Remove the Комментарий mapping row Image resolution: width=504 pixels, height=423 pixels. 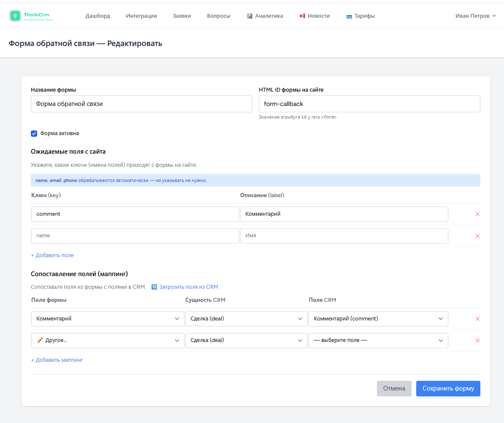(477, 319)
